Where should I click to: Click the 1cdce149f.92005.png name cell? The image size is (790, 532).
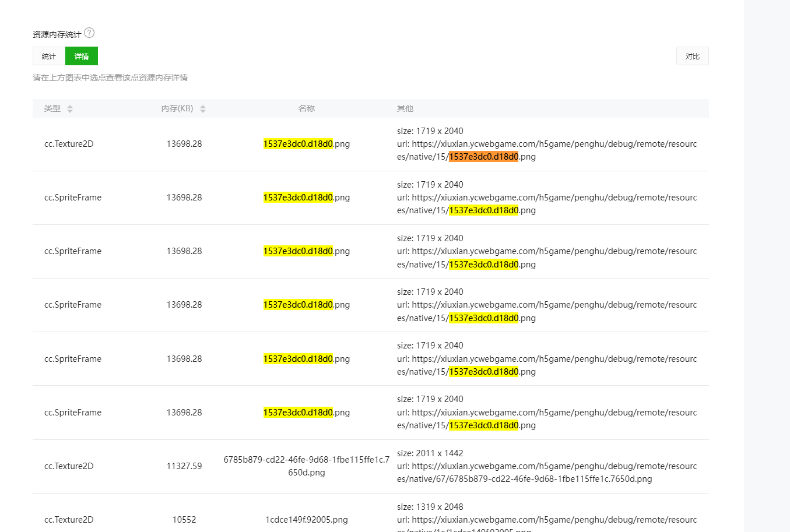[x=307, y=519]
